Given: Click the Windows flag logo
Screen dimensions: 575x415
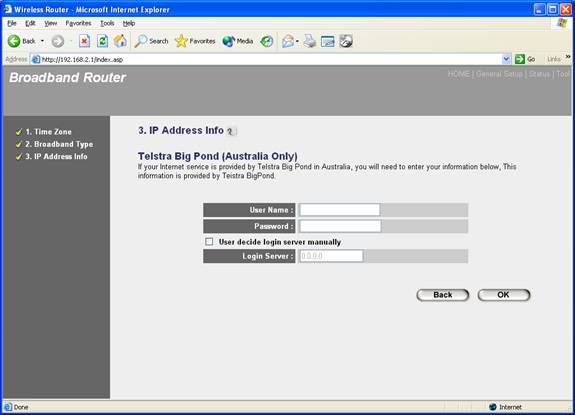Looking at the screenshot, I should [561, 23].
